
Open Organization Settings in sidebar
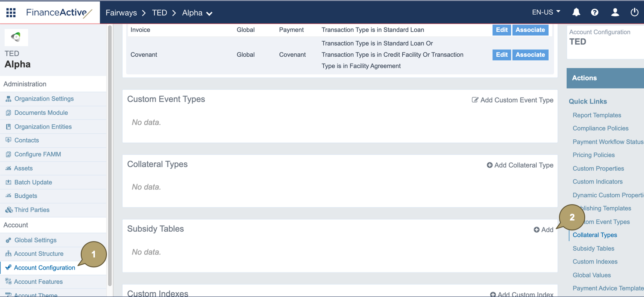click(44, 99)
